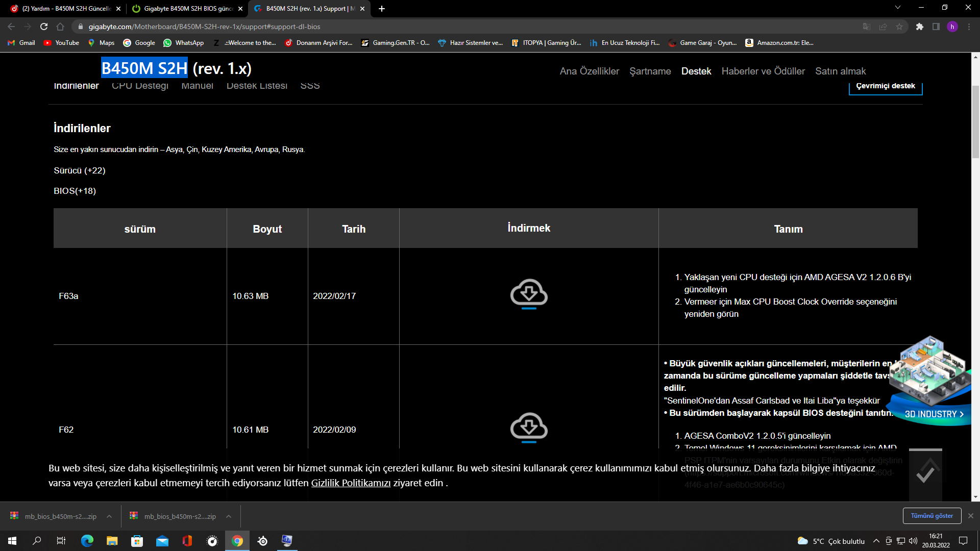Open Task View on taskbar
This screenshot has height=551, width=980.
click(61, 541)
